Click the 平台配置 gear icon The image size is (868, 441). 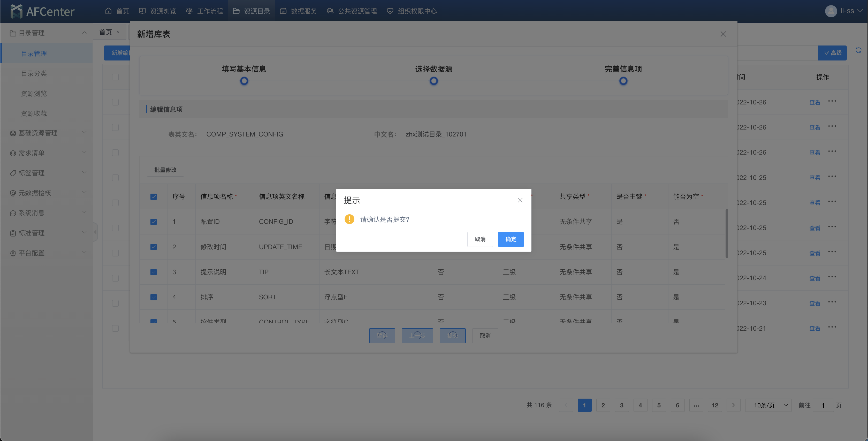13,253
